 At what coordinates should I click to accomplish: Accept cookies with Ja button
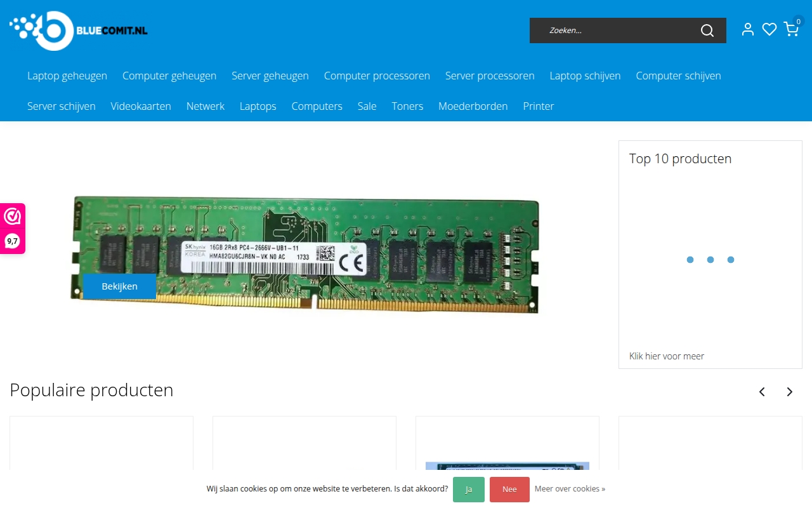tap(469, 490)
